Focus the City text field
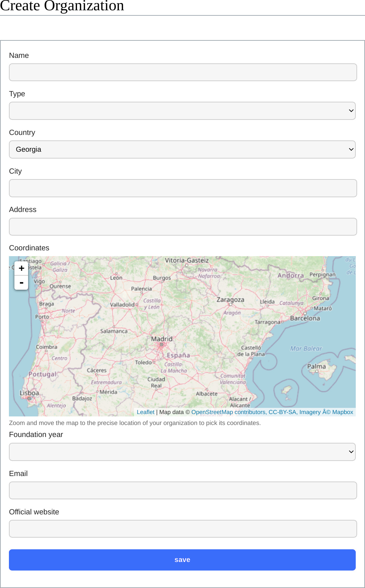The width and height of the screenshot is (365, 588). (183, 188)
